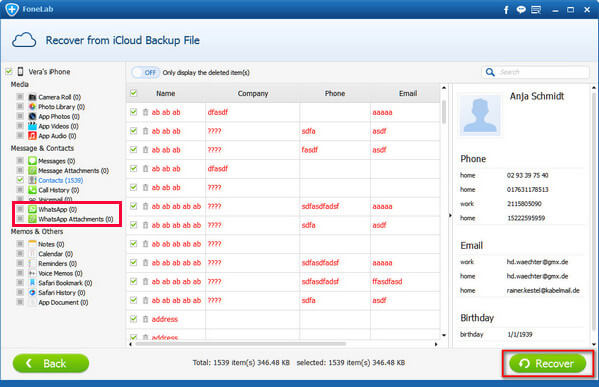599x387 pixels.
Task: Select the Message Attachments icon
Action: click(x=32, y=170)
